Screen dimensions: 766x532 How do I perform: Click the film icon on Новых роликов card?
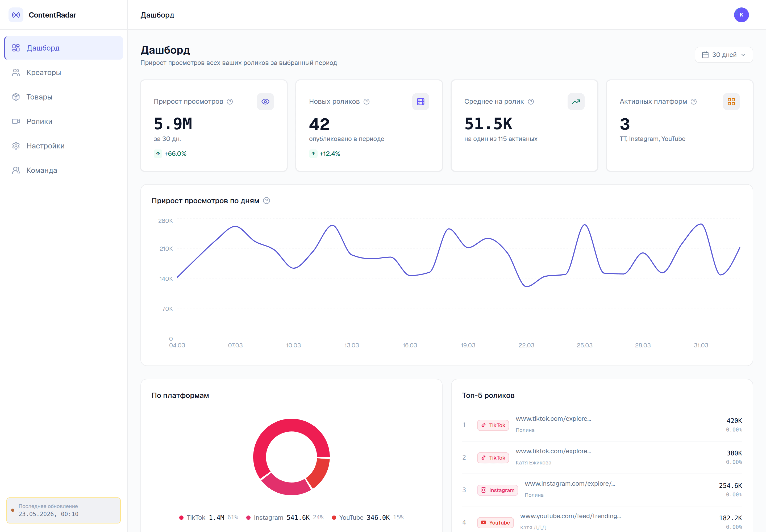tap(421, 102)
